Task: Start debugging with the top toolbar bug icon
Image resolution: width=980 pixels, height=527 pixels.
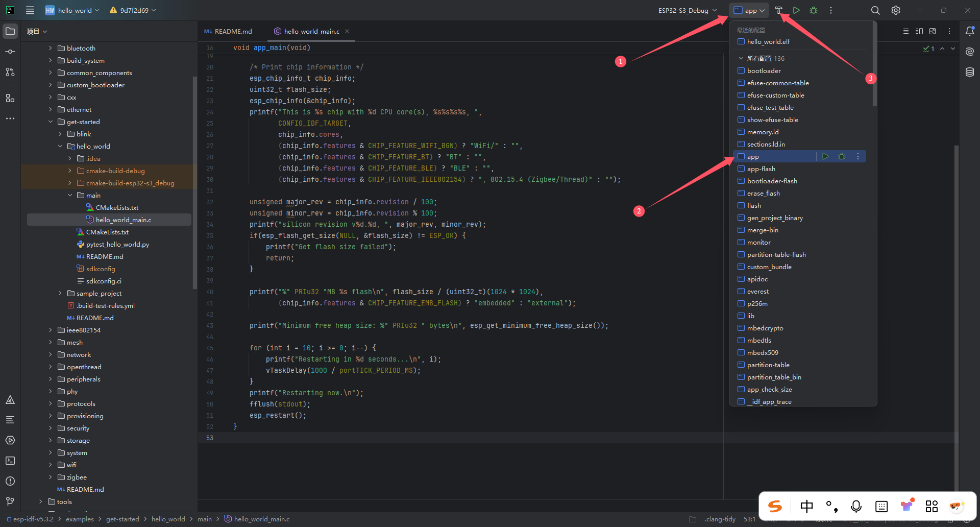Action: click(x=814, y=10)
